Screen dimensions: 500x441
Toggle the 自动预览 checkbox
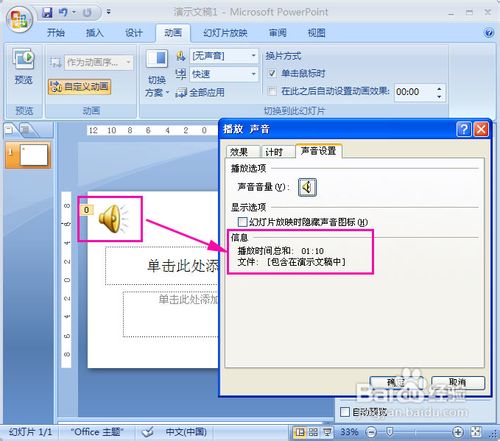(345, 412)
